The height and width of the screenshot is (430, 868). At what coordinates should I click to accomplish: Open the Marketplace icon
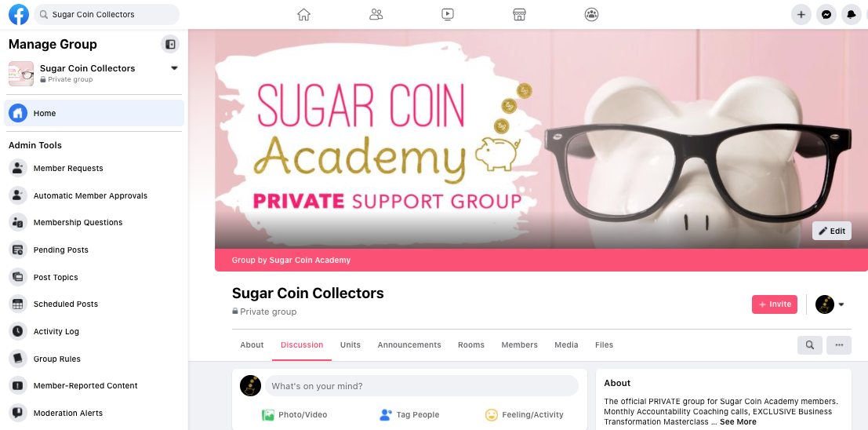tap(519, 14)
